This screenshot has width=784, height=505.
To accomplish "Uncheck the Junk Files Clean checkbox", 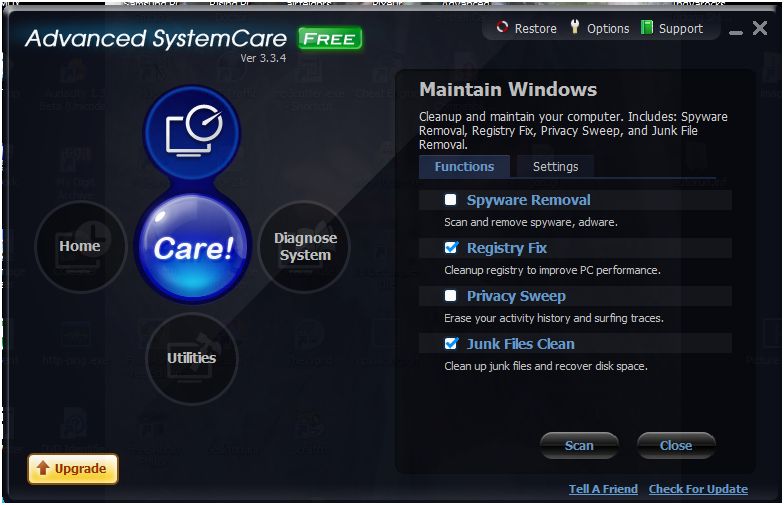I will (450, 344).
